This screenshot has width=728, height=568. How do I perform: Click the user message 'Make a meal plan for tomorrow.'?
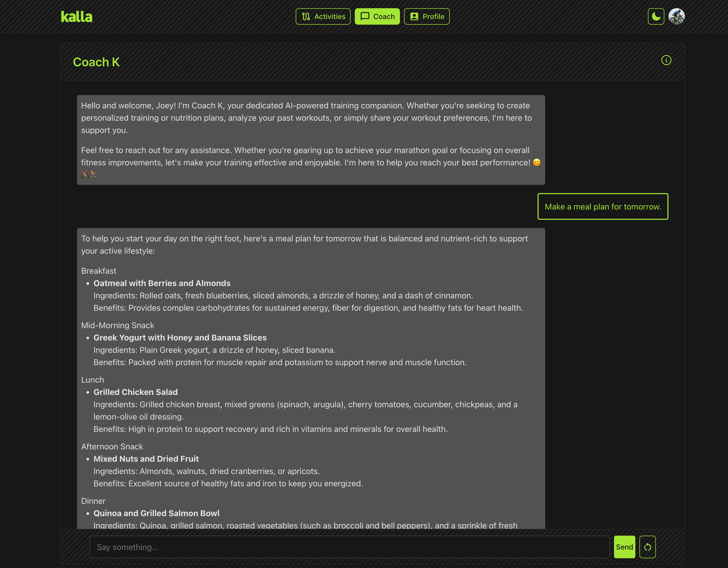click(603, 206)
